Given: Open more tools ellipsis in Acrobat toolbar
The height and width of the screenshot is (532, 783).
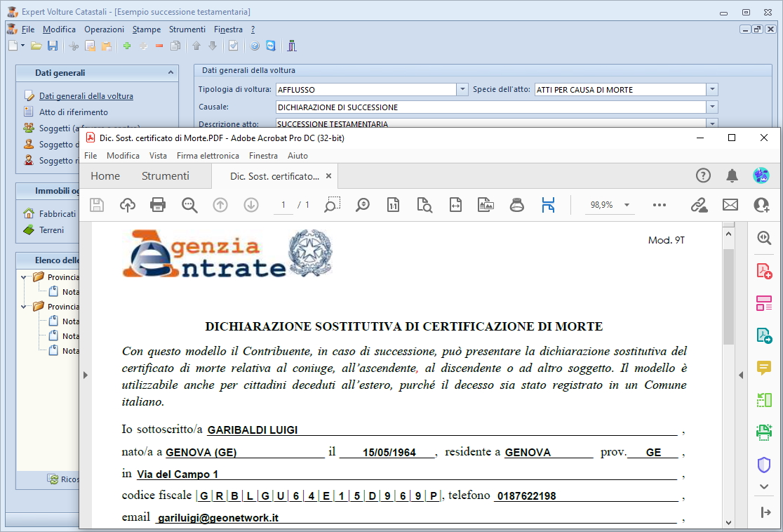Looking at the screenshot, I should [x=659, y=205].
